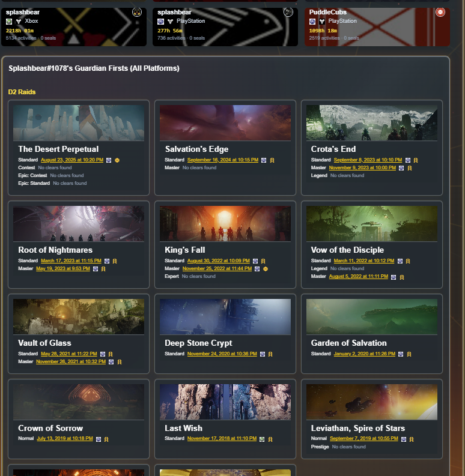Image resolution: width=465 pixels, height=476 pixels.
Task: Click the yellow fireteam icon beside Garden of Salvation date
Action: click(409, 354)
